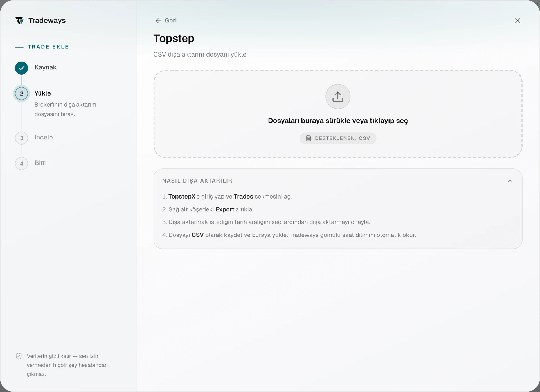Screen dimensions: 540x392
Task: Click 'Broker'ının dışa aktarım dosyasını bırak.' description
Action: click(65, 109)
